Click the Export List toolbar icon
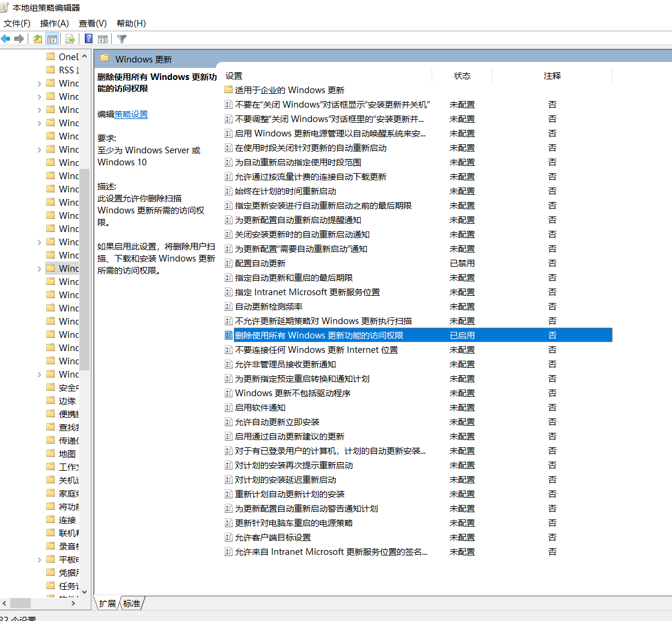This screenshot has width=672, height=621. (x=70, y=39)
